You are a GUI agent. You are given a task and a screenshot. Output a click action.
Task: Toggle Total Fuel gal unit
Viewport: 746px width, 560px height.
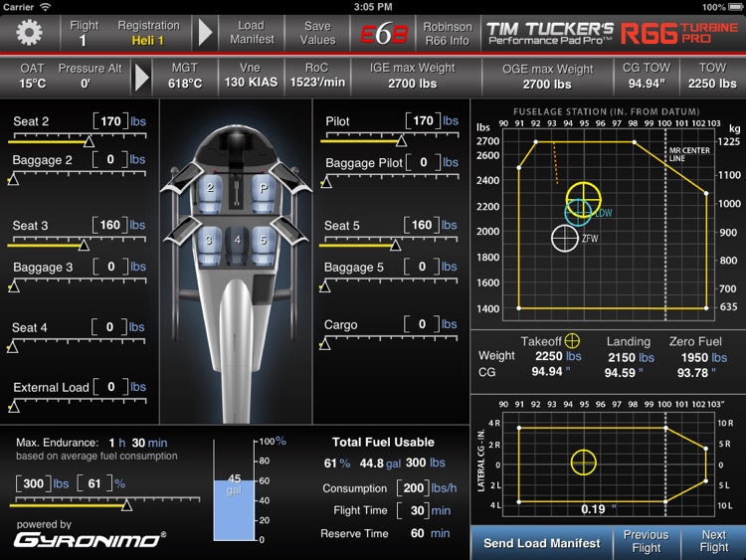click(393, 464)
